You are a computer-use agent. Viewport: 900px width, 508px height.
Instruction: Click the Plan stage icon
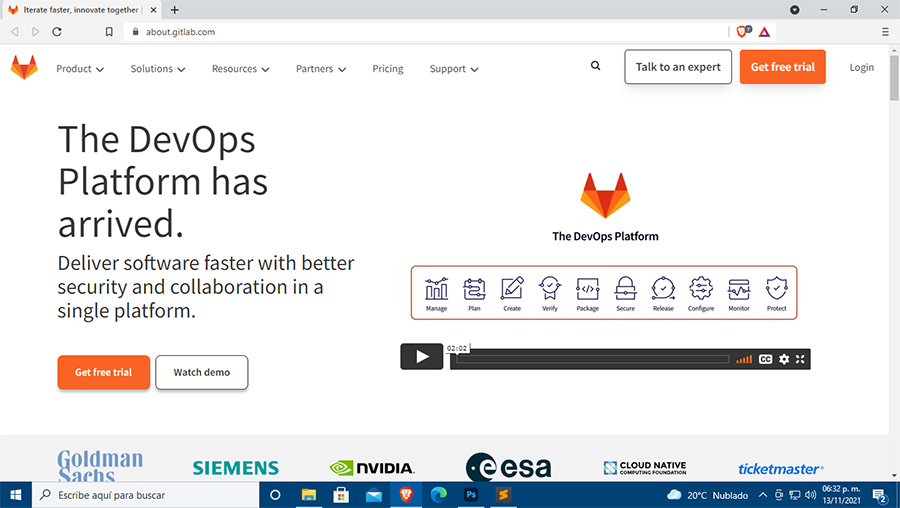(474, 289)
